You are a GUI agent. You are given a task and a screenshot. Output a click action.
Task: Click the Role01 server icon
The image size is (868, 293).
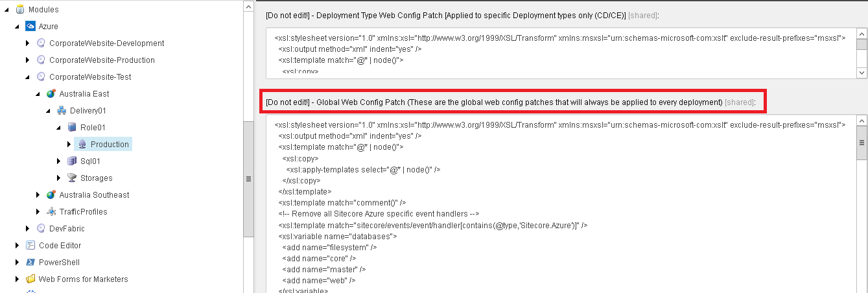pyautogui.click(x=72, y=128)
